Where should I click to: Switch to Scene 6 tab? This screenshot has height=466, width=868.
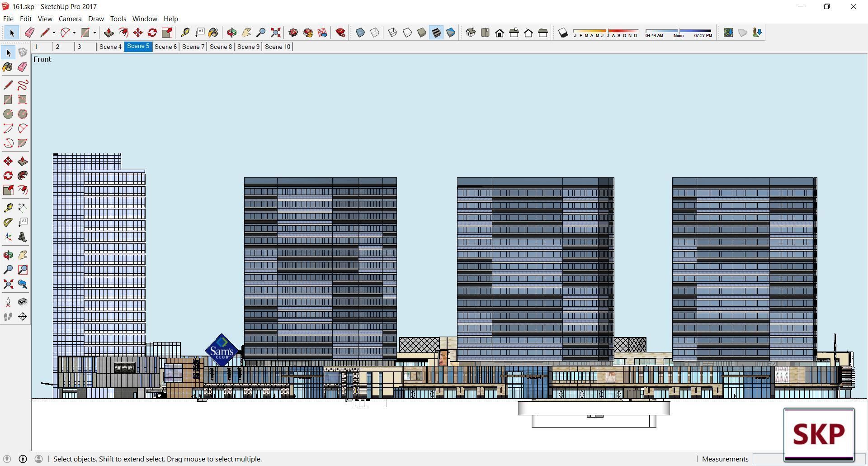[165, 47]
